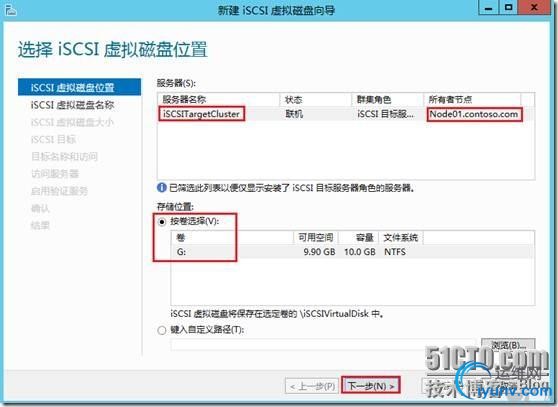Screen dimensions: 558x407
Task: Sort by 状态 column header
Action: click(316, 100)
